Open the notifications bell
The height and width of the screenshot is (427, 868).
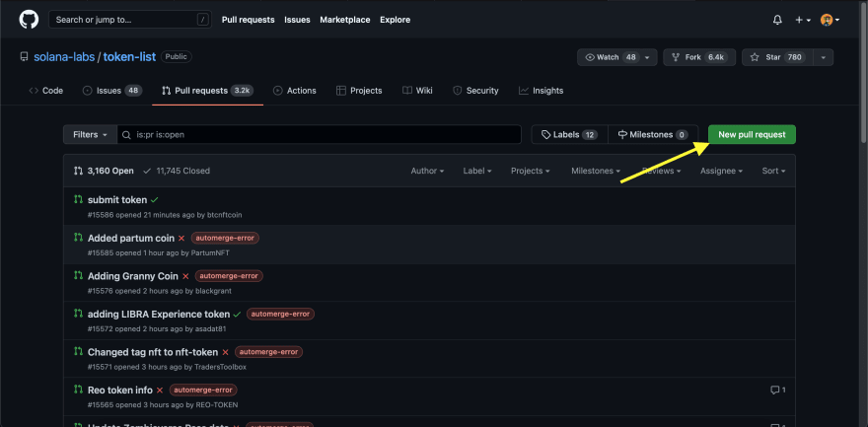pyautogui.click(x=777, y=20)
